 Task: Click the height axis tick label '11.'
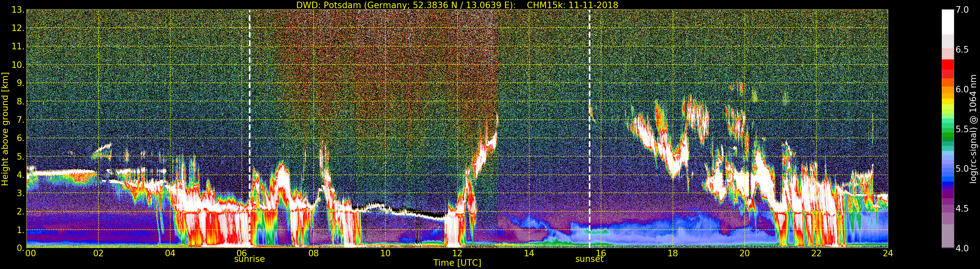[x=18, y=46]
